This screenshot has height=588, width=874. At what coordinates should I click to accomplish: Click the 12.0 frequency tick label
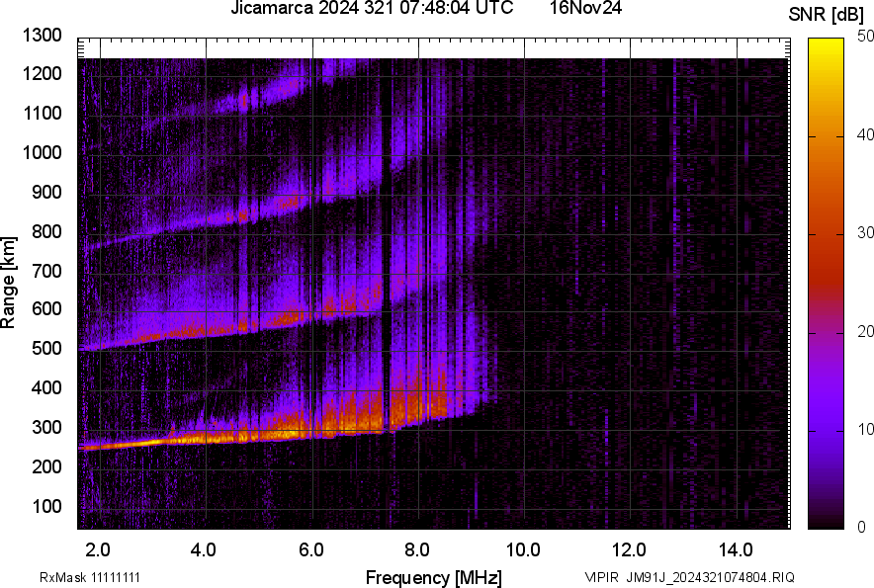pyautogui.click(x=630, y=550)
